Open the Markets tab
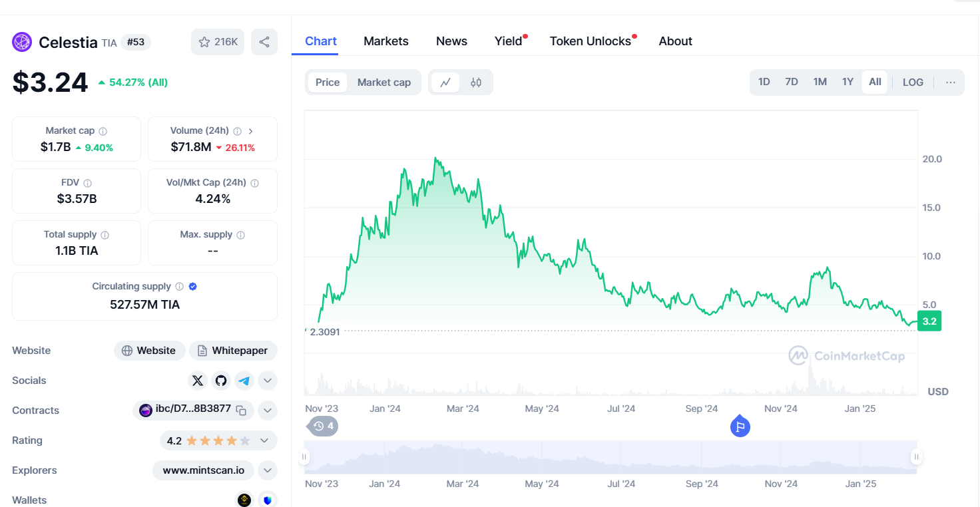 click(386, 41)
